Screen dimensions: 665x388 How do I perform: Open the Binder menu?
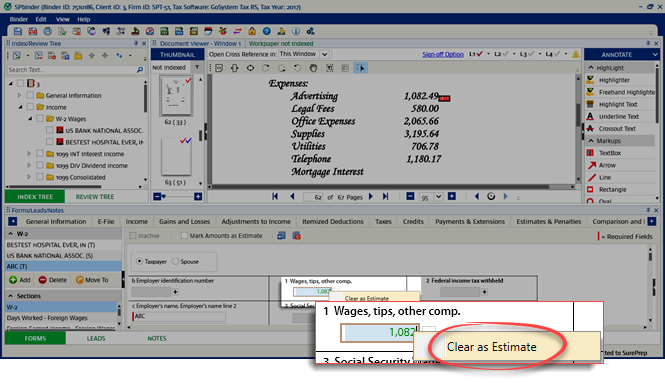[19, 19]
